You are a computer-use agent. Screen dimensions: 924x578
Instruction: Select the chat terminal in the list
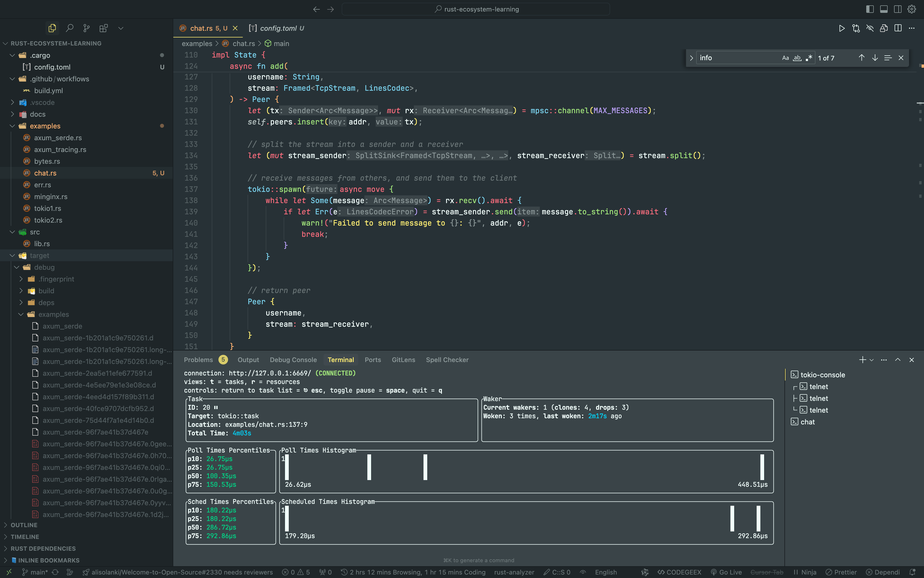click(854, 422)
